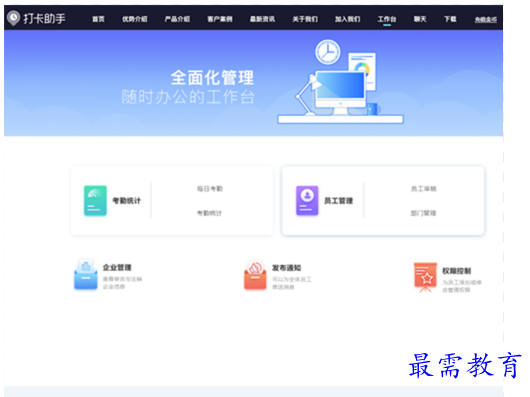Open 考勤统计 sub-link in attendance card
Image resolution: width=530 pixels, height=397 pixels.
(210, 213)
